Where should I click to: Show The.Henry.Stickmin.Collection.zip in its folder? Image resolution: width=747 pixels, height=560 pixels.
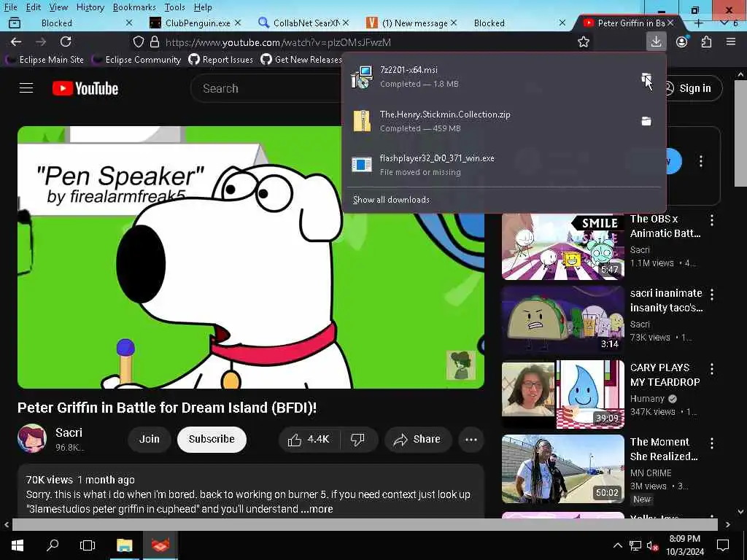[x=646, y=121]
